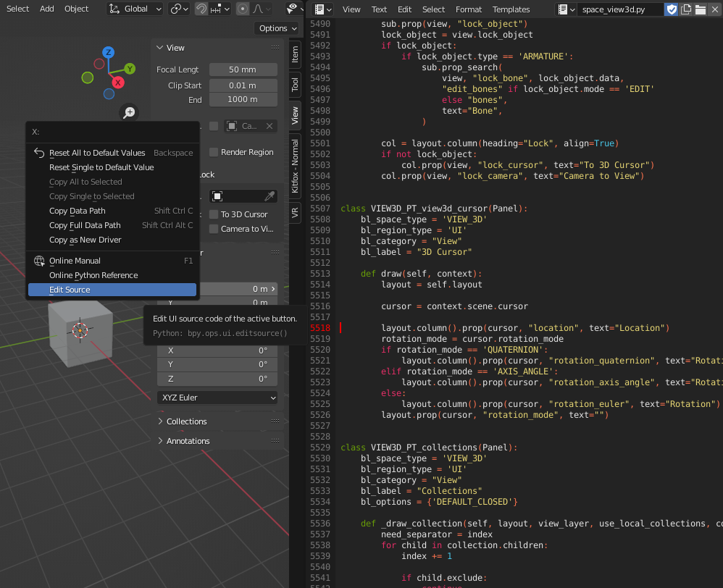
Task: Enable the To 3D Cursor lock checkbox
Action: [x=214, y=214]
